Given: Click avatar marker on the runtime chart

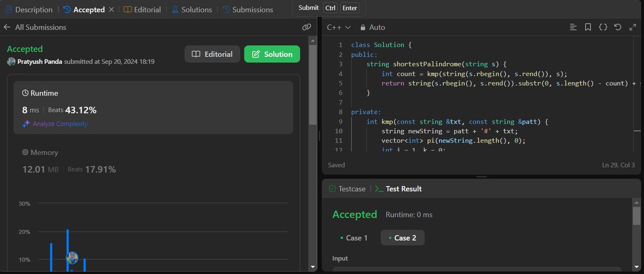Looking at the screenshot, I should [x=72, y=258].
